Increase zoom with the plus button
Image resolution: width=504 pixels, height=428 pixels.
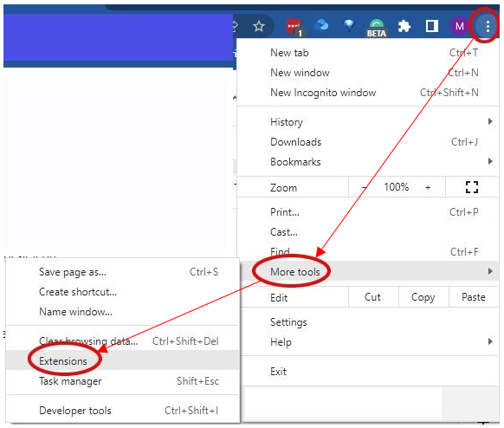pos(428,187)
